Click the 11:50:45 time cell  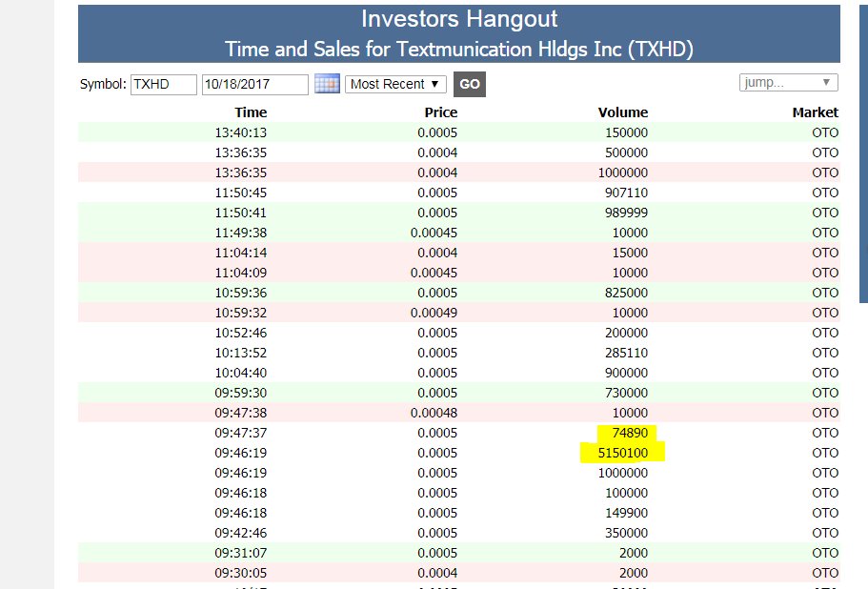coord(241,193)
